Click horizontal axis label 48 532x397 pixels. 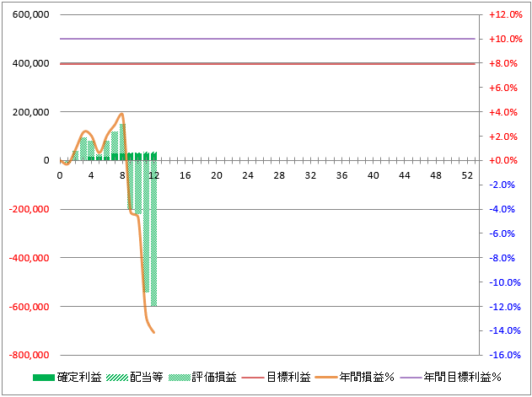click(436, 175)
